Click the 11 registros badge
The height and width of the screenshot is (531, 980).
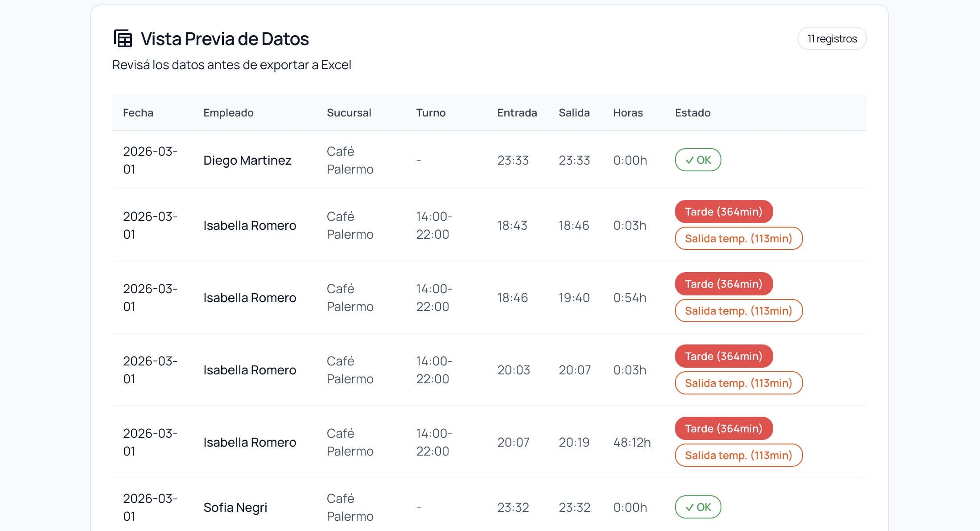(x=832, y=39)
